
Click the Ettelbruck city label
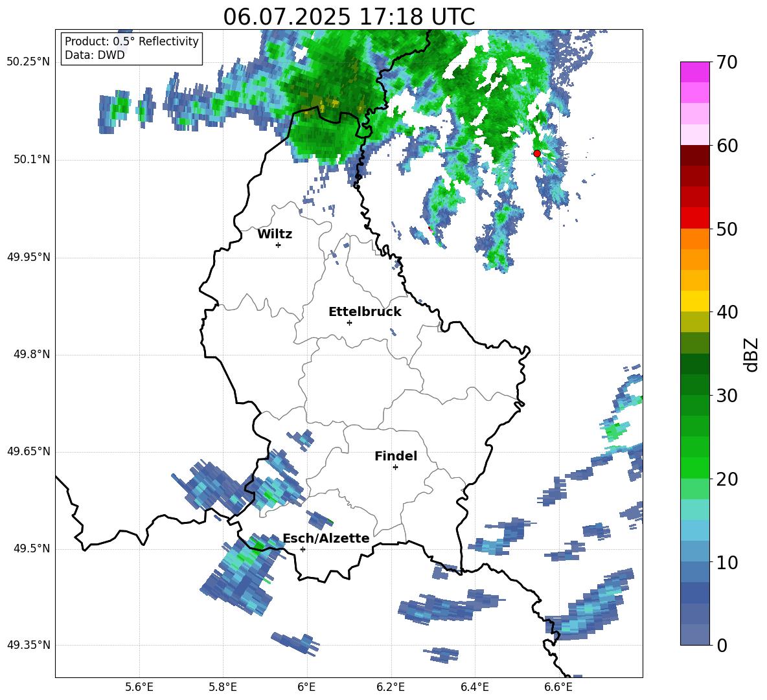click(365, 312)
